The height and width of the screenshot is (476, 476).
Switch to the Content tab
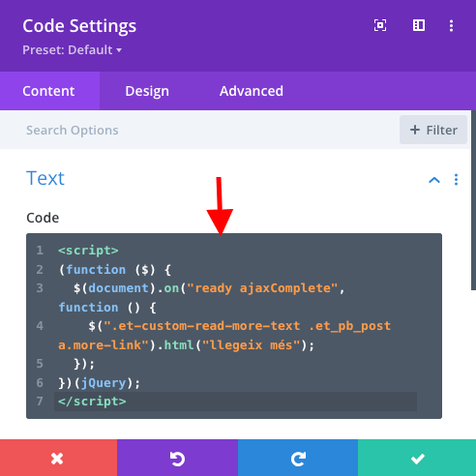pos(49,91)
